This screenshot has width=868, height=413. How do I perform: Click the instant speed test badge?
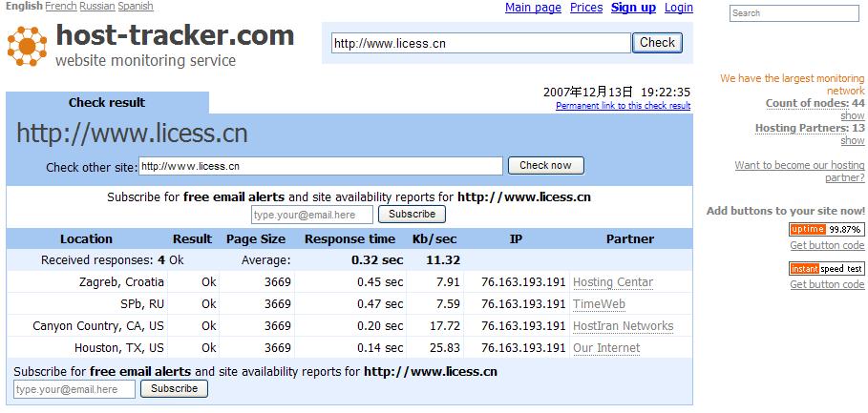826,269
